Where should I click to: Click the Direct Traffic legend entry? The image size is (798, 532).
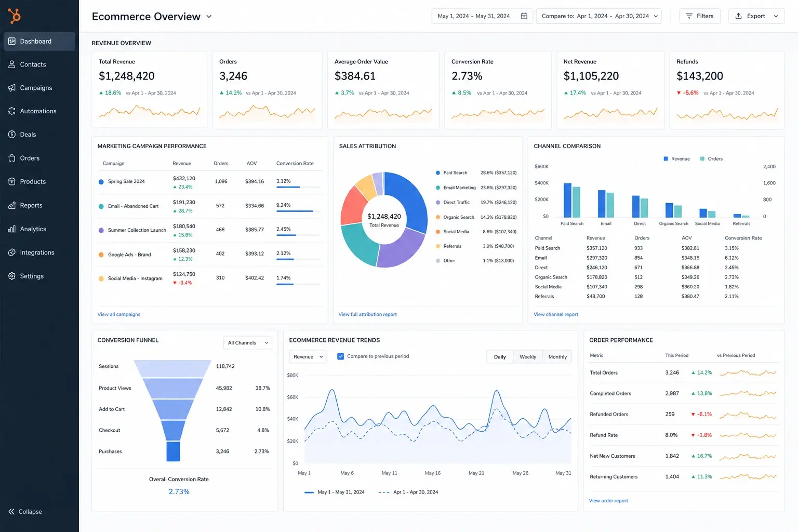coord(476,203)
